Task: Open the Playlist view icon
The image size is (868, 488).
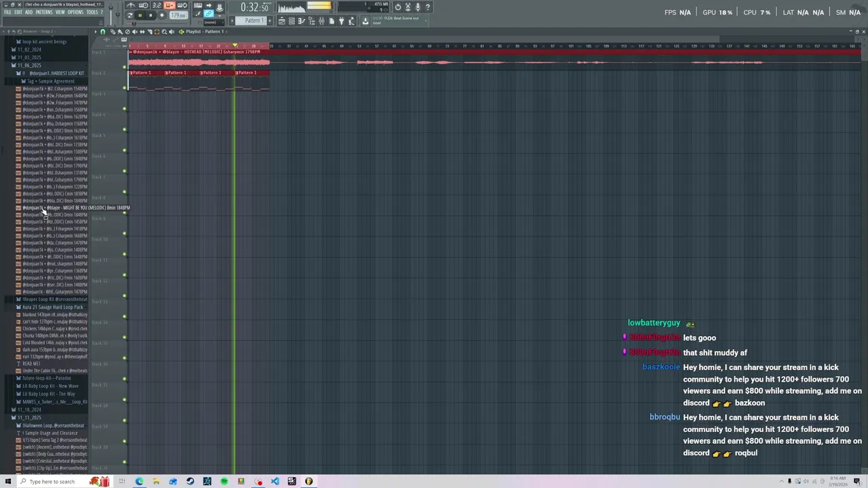Action: pos(281,21)
